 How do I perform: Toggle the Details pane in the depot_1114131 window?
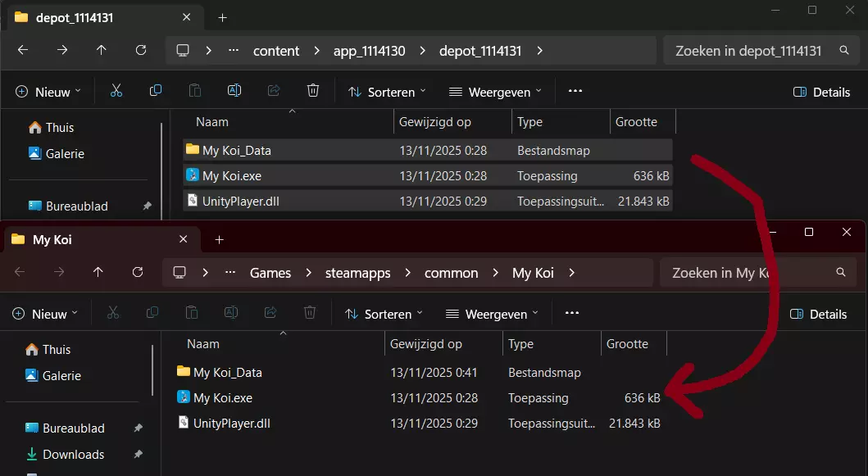point(821,92)
